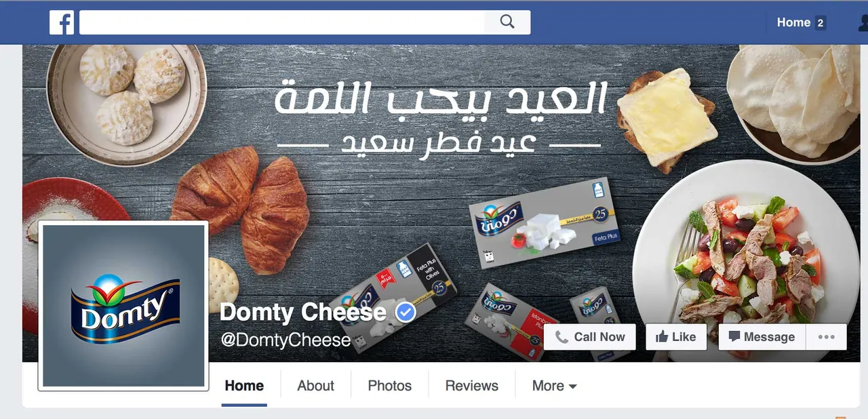
Task: Click the Call Now button
Action: [590, 337]
